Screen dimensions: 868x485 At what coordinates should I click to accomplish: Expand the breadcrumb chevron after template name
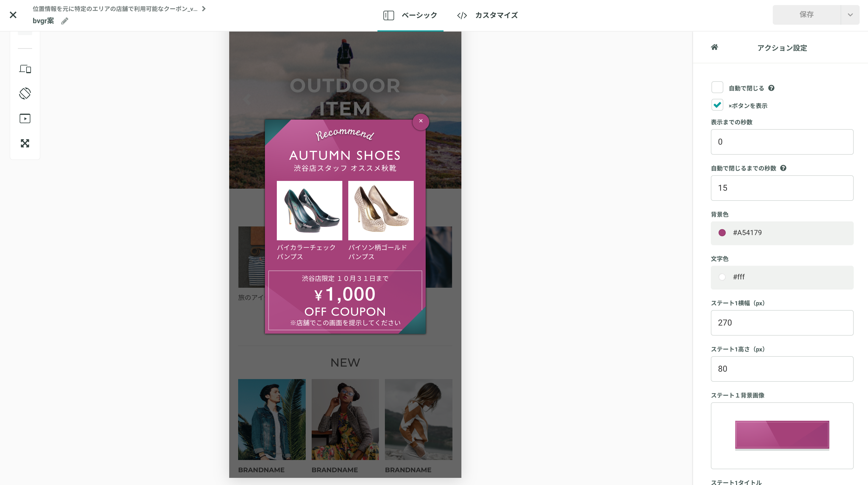coord(204,9)
